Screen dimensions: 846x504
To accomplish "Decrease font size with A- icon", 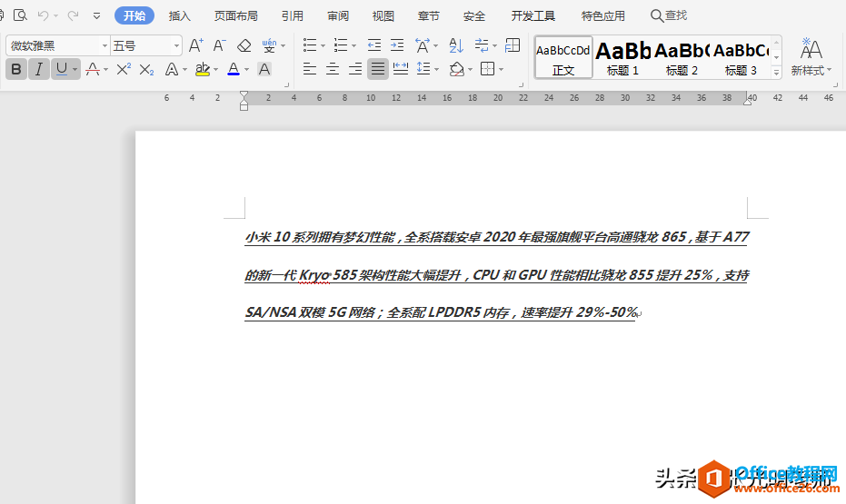I will (219, 45).
